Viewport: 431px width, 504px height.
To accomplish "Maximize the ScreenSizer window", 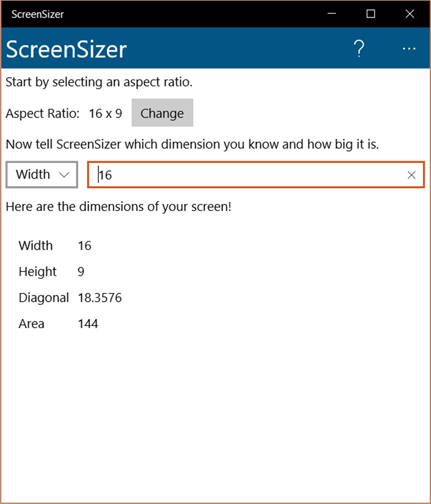I will [x=371, y=14].
